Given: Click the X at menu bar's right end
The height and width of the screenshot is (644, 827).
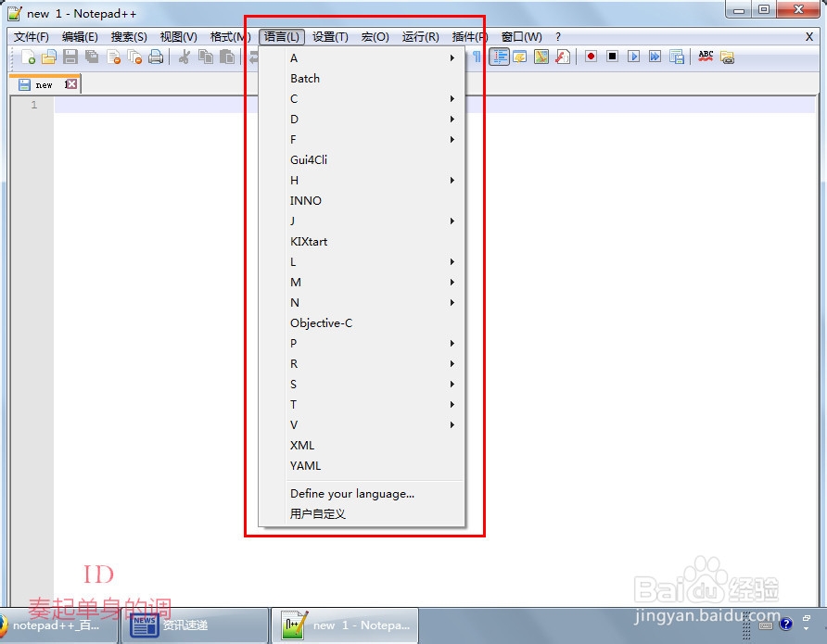Looking at the screenshot, I should pos(809,37).
